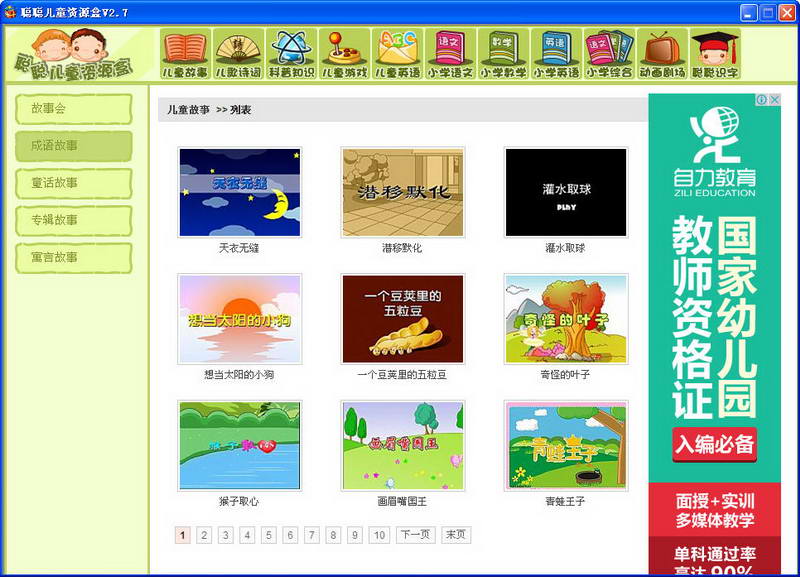Go to page 5

click(x=268, y=535)
